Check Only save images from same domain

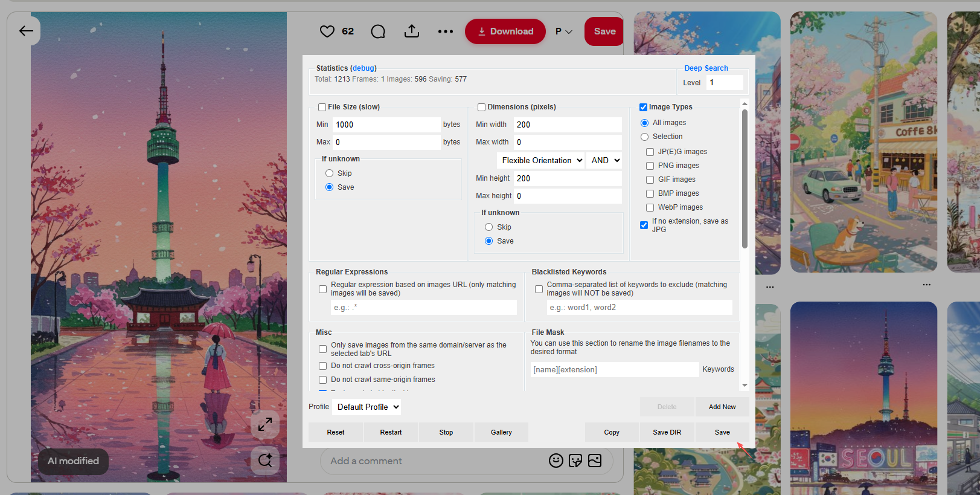point(323,349)
